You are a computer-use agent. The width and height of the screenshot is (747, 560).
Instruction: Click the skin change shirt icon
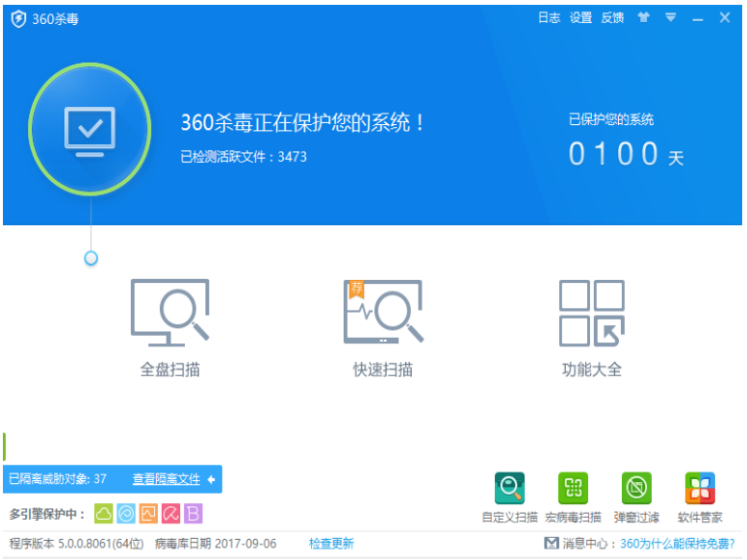pos(643,18)
